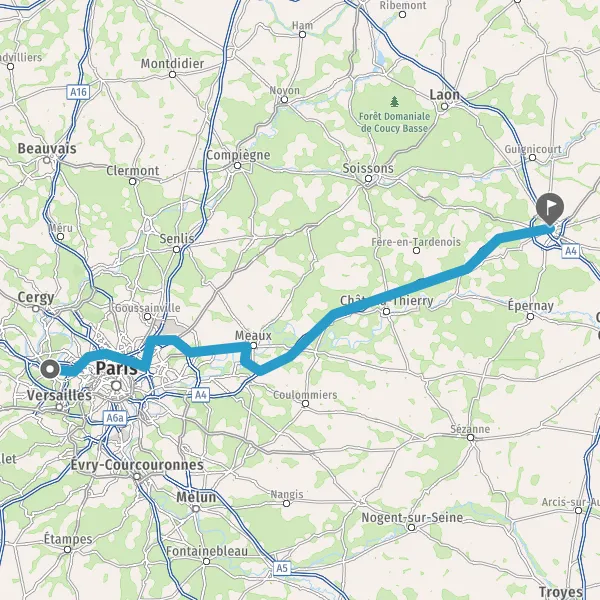Screen dimensions: 600x600
Task: Select the Paris city label
Action: pyautogui.click(x=116, y=368)
